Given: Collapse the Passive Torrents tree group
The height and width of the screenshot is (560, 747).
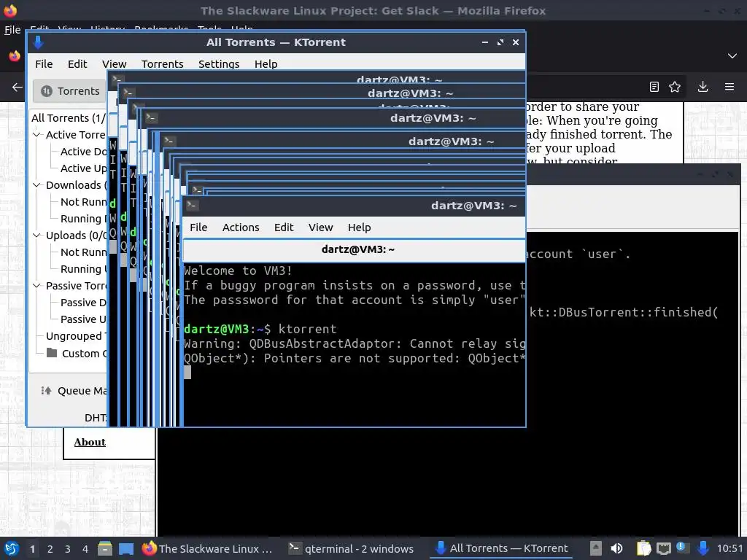Looking at the screenshot, I should [36, 286].
